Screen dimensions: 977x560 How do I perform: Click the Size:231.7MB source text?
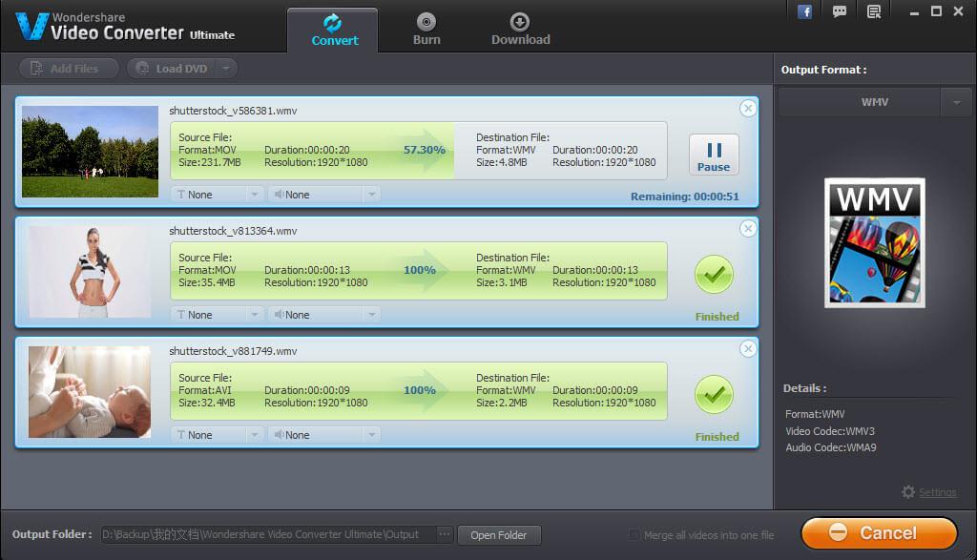[209, 162]
